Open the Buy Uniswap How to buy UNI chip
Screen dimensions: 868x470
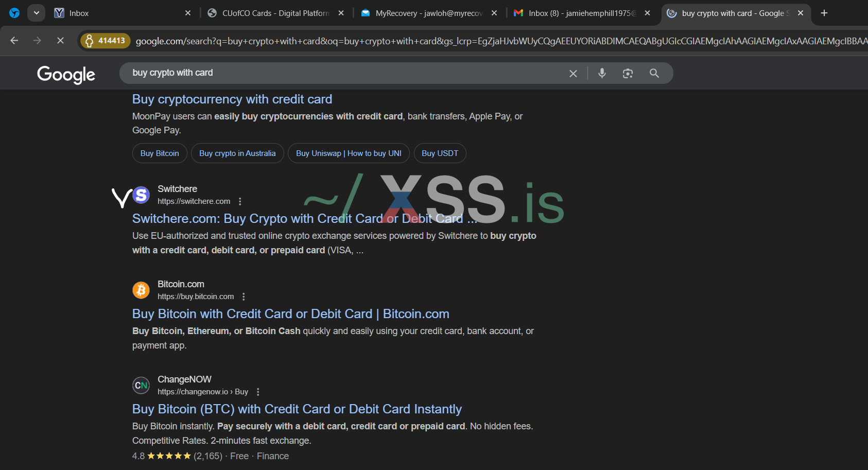pyautogui.click(x=349, y=153)
